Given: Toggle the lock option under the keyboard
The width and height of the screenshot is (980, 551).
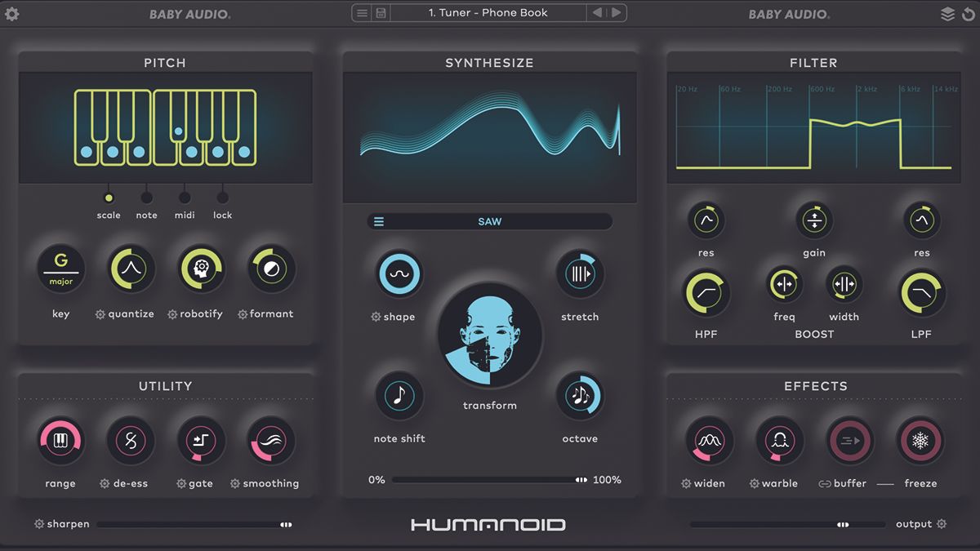Looking at the screenshot, I should [222, 196].
